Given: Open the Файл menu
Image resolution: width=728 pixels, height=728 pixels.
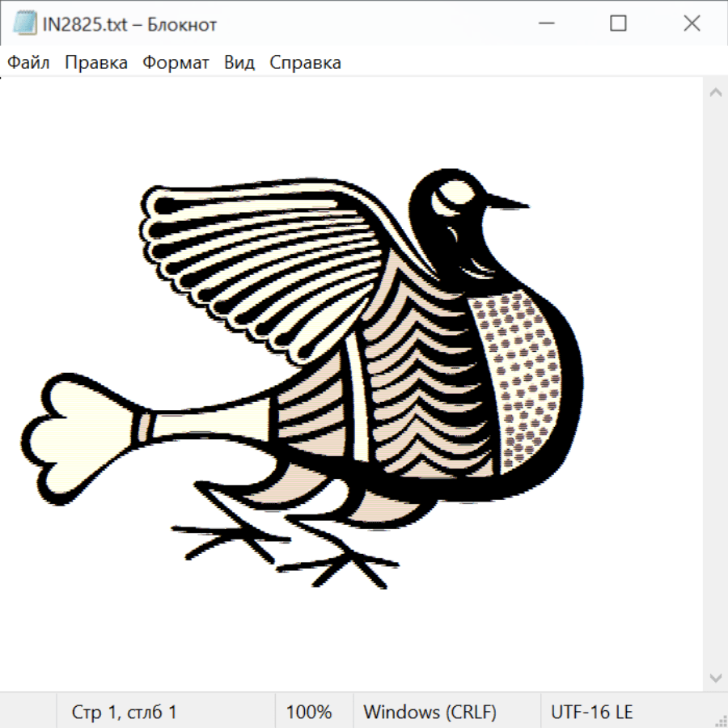Looking at the screenshot, I should click(29, 63).
